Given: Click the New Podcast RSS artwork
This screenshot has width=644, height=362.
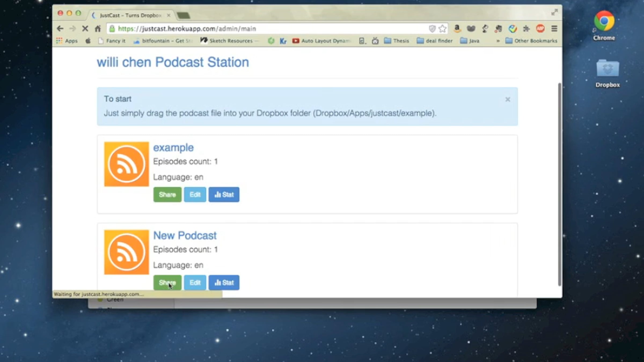Looking at the screenshot, I should point(127,252).
